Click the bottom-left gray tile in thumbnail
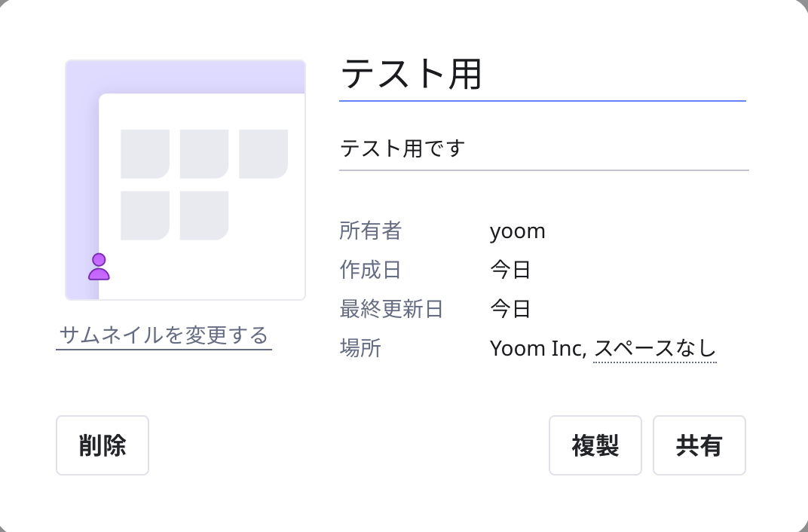Image resolution: width=808 pixels, height=532 pixels. pos(145,216)
